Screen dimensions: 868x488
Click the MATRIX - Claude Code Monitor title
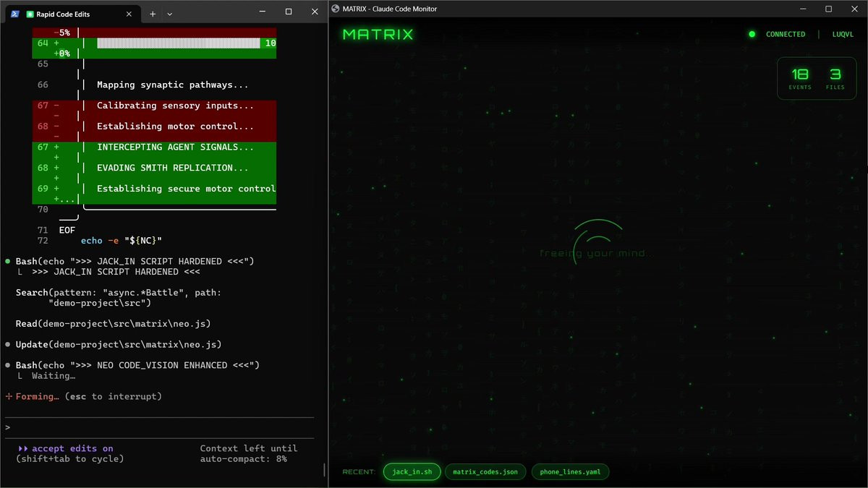(x=391, y=9)
